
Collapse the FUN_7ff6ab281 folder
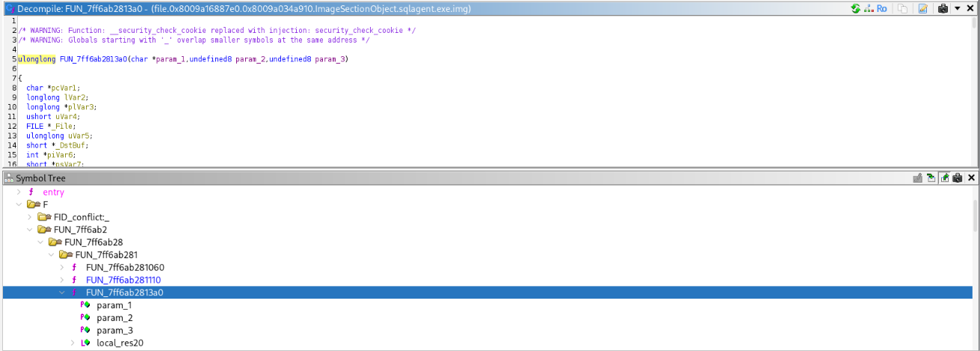51,254
